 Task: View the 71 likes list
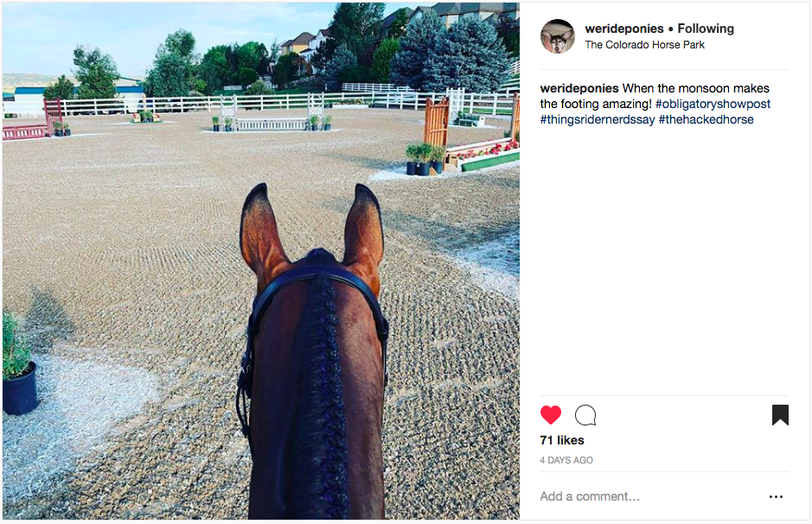tap(562, 440)
